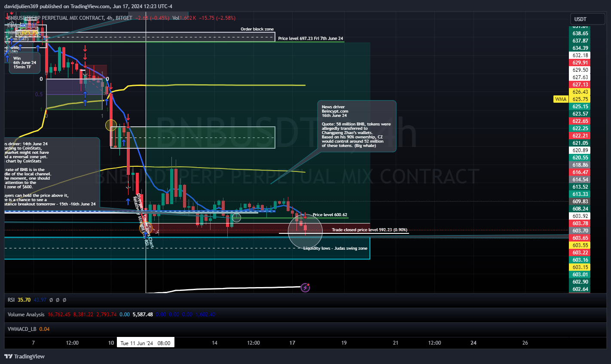Click date 7 on the time axis
This screenshot has width=611, height=364.
tap(34, 343)
